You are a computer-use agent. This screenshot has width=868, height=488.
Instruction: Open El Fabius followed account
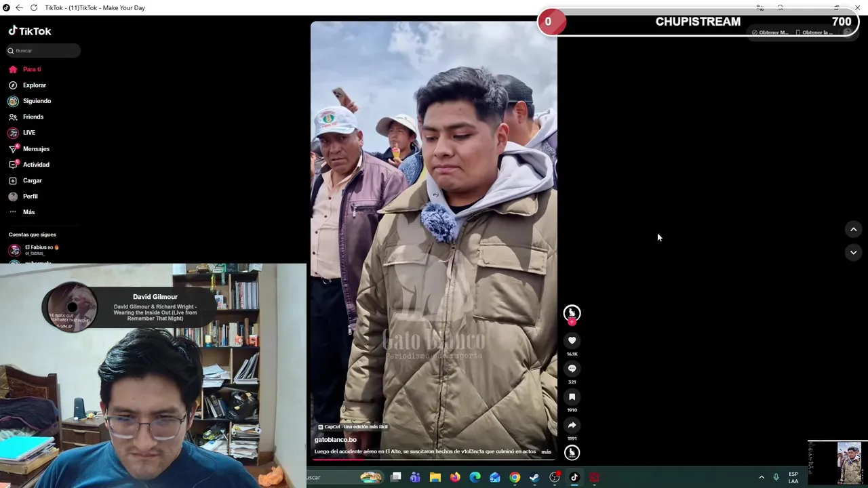pyautogui.click(x=34, y=249)
